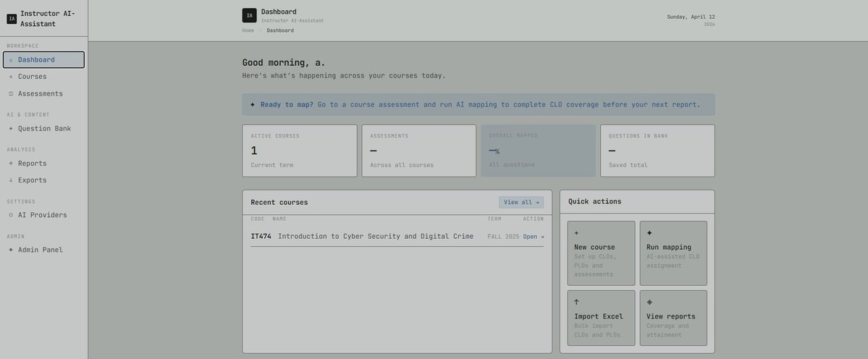Image resolution: width=868 pixels, height=359 pixels.
Task: Open Assessments from the sidebar
Action: 43,94
